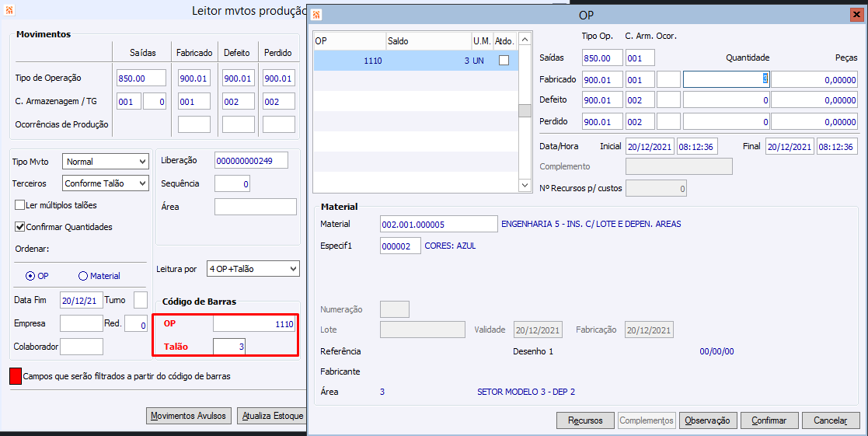The image size is (868, 436).
Task: Select the OP 1110 row in the list
Action: [416, 61]
